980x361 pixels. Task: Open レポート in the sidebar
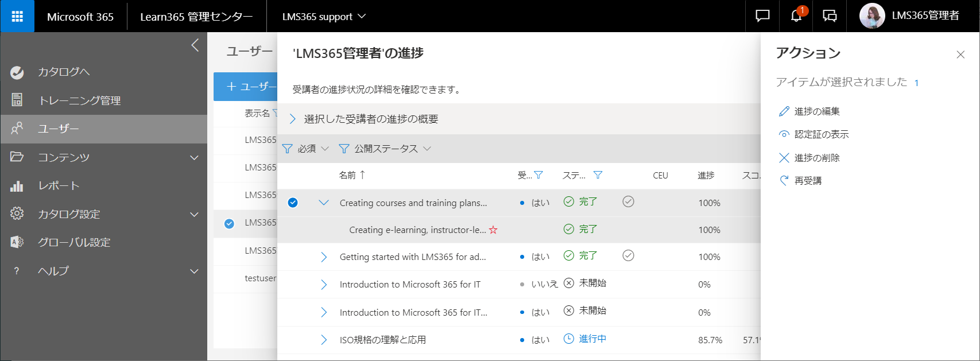click(x=59, y=185)
